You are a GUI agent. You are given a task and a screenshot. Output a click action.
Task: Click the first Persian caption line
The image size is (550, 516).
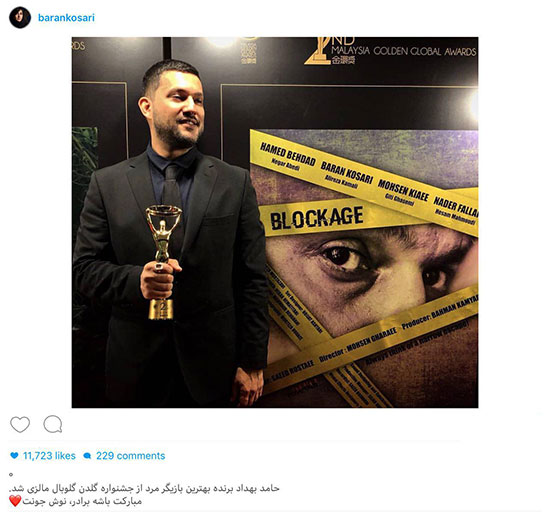144,488
